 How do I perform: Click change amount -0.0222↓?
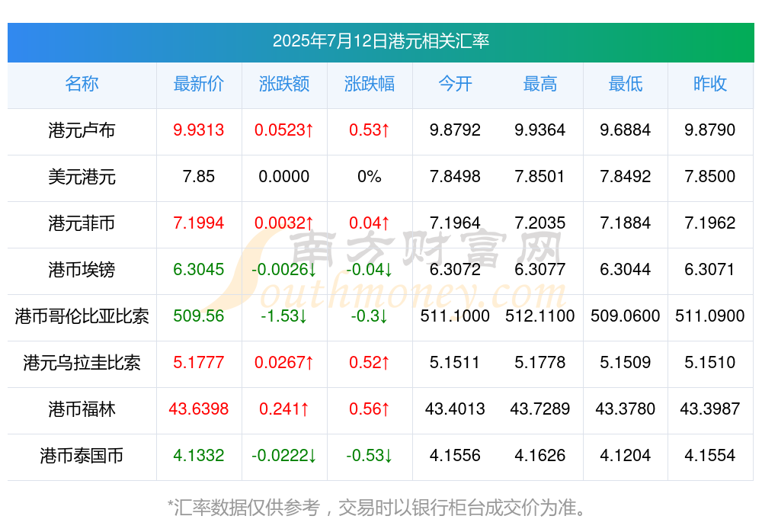point(283,456)
